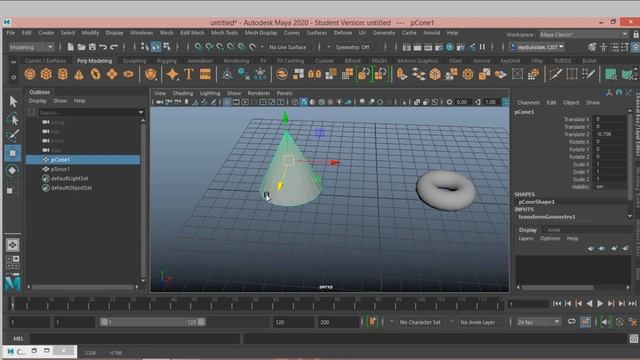Click the Open Scene folder icon

click(81, 47)
